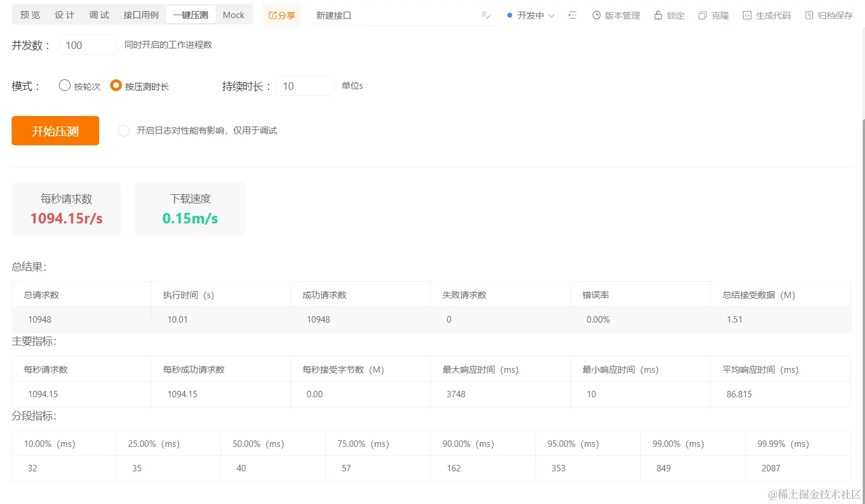The height and width of the screenshot is (504, 865).
Task: Click the edit pencil icon beside 新建接口
Action: 486,15
